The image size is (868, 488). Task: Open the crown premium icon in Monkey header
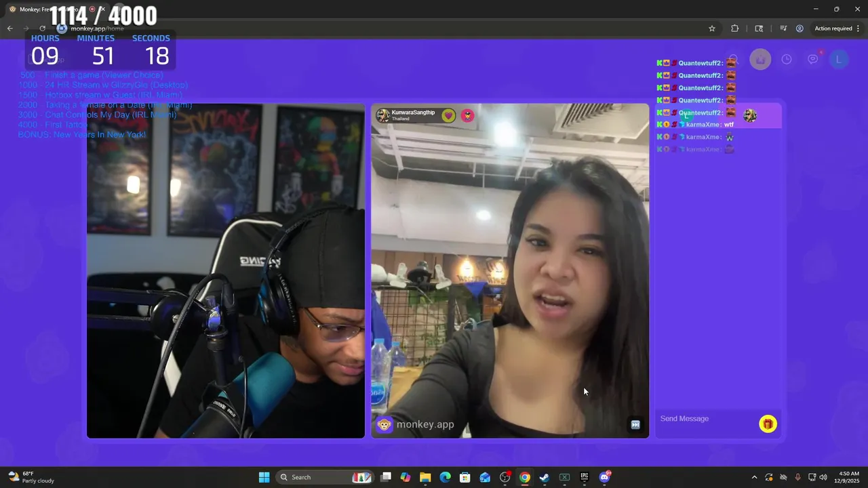(760, 60)
